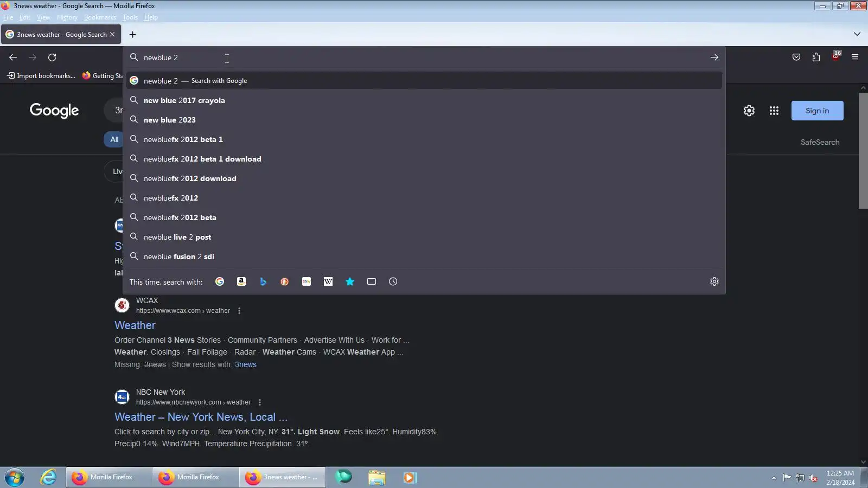Viewport: 868px width, 488px height.
Task: Pick suggestion 'newbluefx 2012 download'
Action: click(x=424, y=178)
